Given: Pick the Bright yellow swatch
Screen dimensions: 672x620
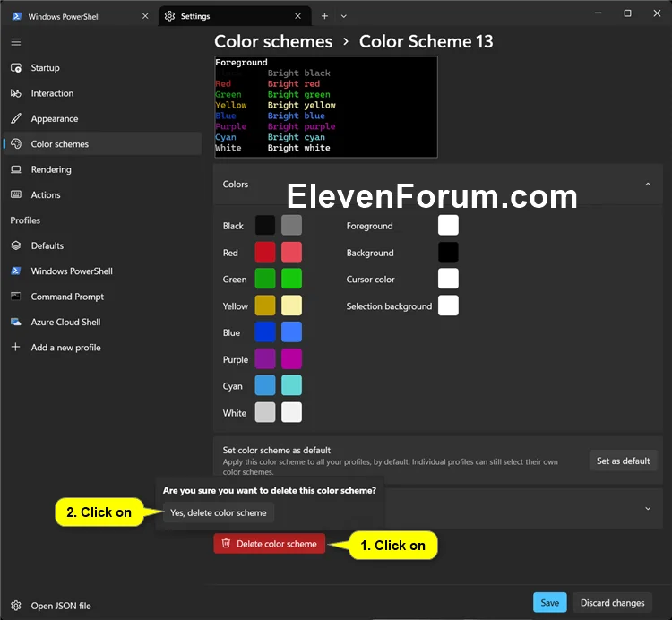Looking at the screenshot, I should point(291,306).
